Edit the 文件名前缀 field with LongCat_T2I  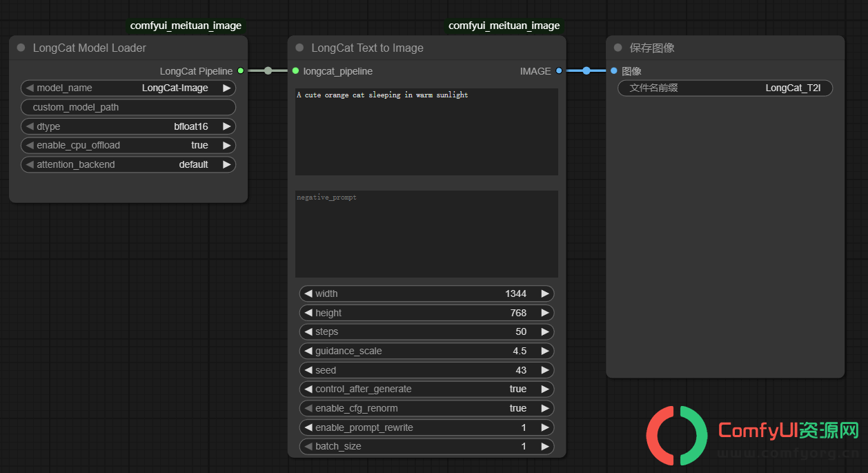coord(725,88)
